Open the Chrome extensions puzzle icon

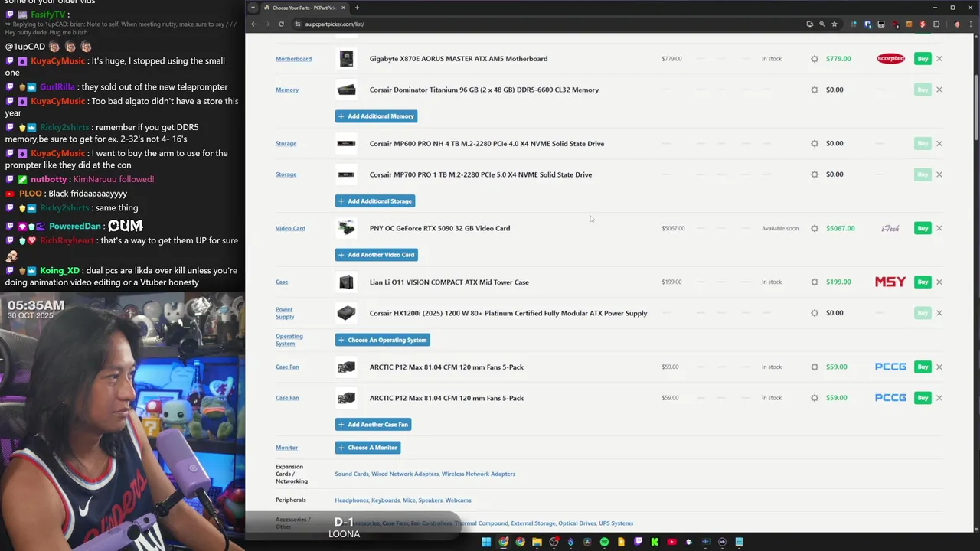[x=937, y=24]
